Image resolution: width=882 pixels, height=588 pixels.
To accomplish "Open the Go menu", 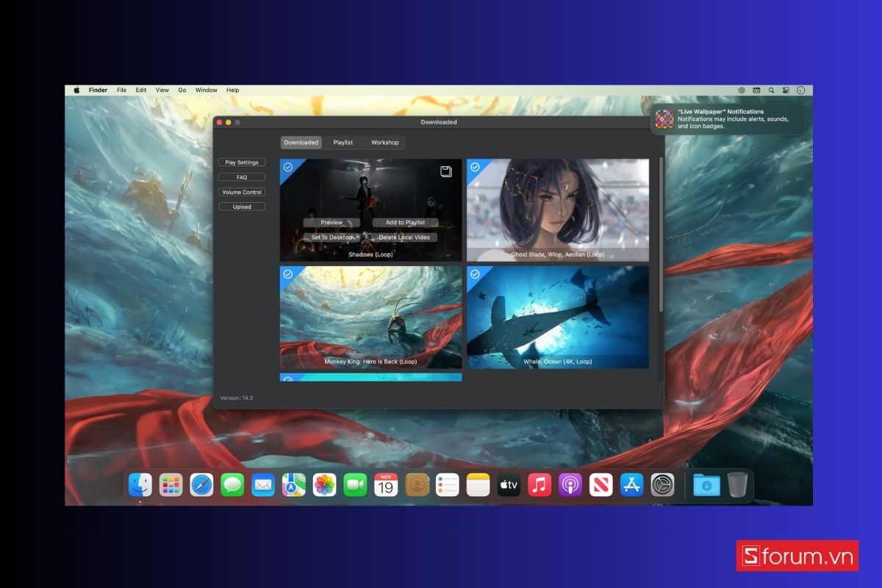I will [182, 90].
